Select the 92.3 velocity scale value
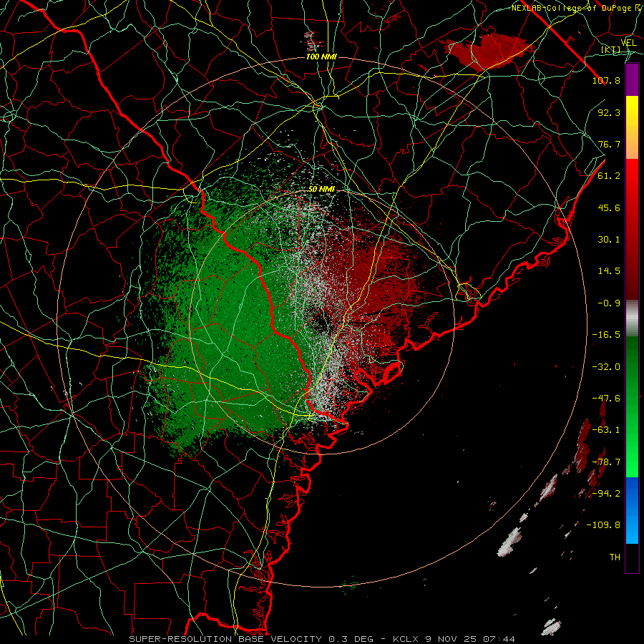Screen dimensions: 644x644 pyautogui.click(x=609, y=112)
